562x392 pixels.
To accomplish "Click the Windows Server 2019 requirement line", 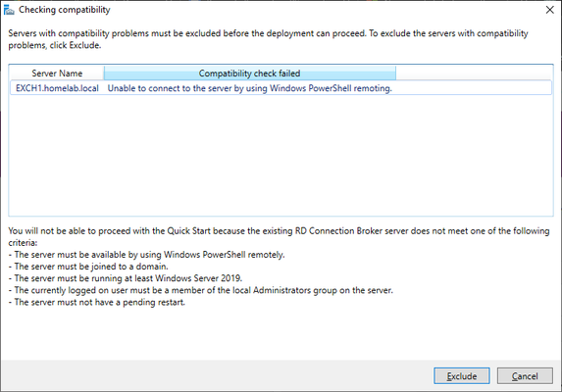I will click(126, 278).
